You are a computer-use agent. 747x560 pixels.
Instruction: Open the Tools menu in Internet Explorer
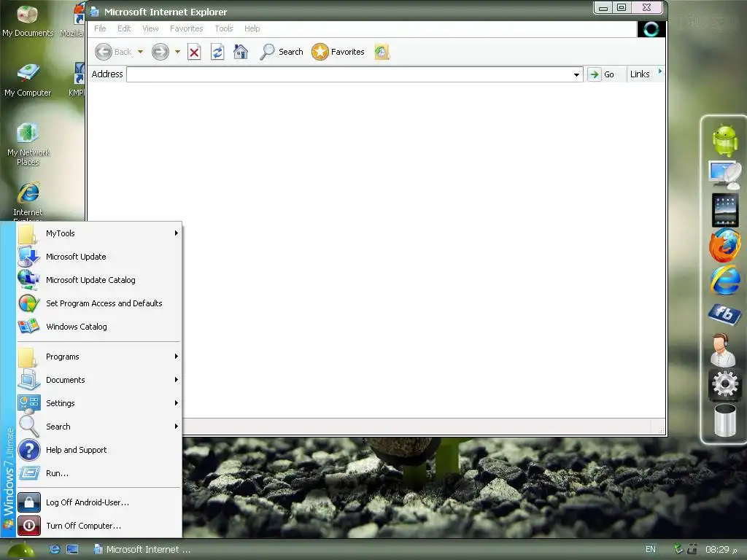(x=223, y=28)
